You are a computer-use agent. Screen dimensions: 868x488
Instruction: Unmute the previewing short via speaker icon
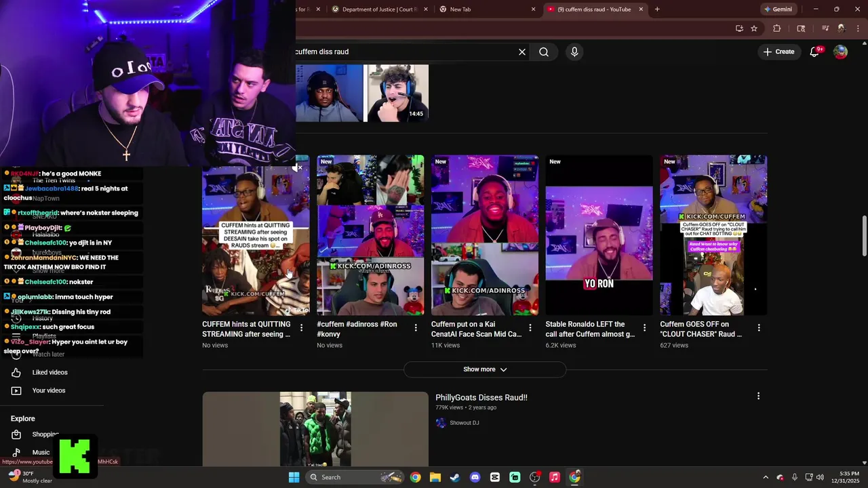(298, 167)
